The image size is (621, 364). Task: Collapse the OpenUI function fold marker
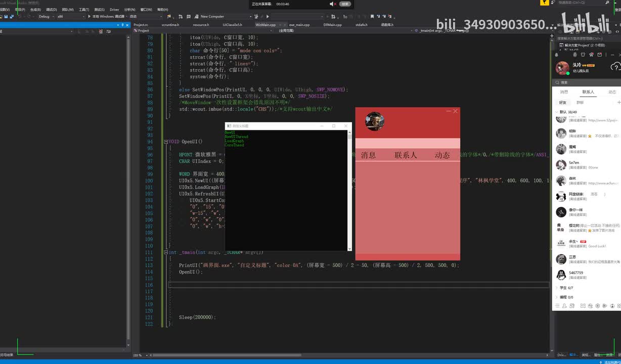[x=166, y=142]
